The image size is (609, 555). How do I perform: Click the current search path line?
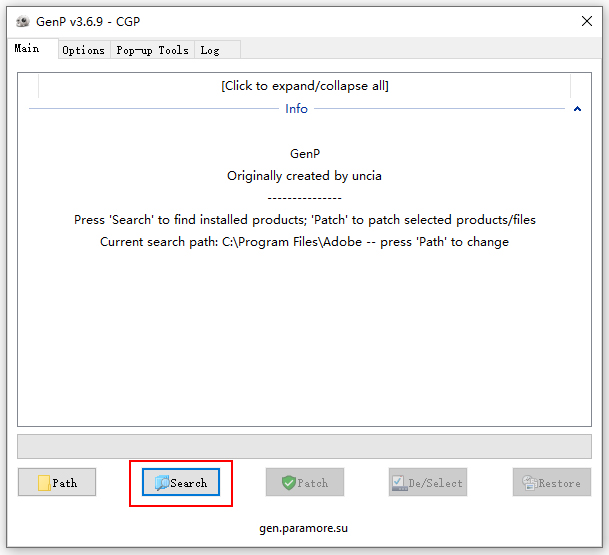click(x=304, y=242)
